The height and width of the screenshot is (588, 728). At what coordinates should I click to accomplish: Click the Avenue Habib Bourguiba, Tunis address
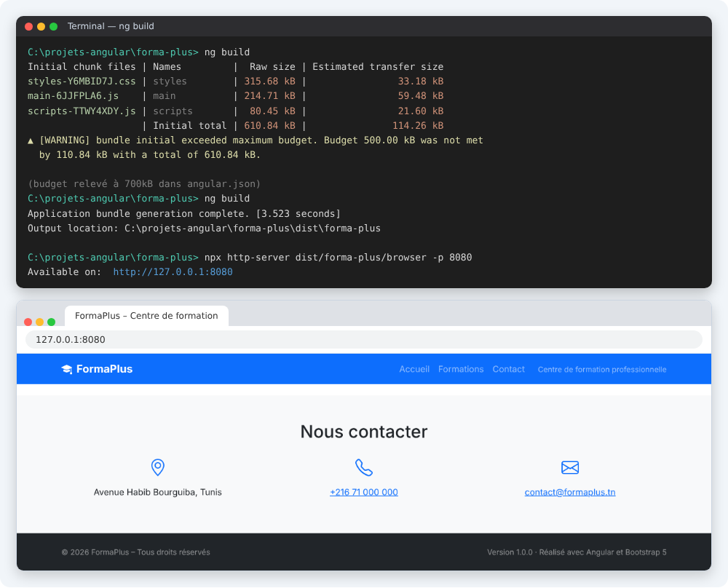click(158, 493)
